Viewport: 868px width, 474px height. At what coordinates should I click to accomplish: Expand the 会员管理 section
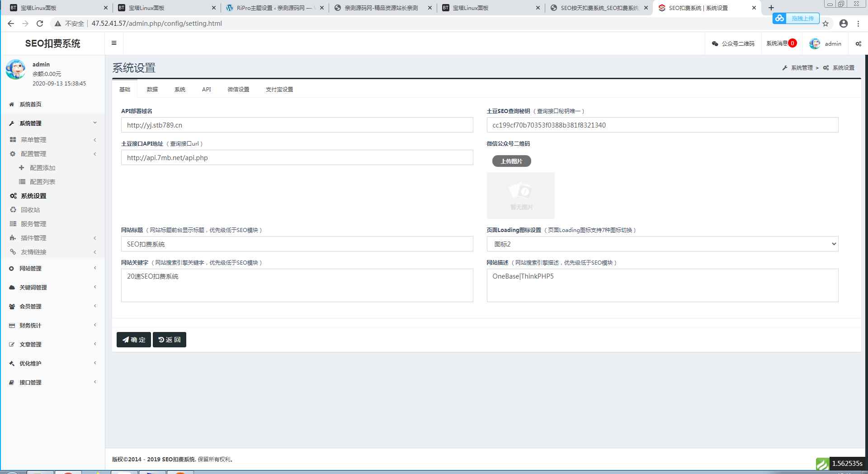[x=52, y=307]
